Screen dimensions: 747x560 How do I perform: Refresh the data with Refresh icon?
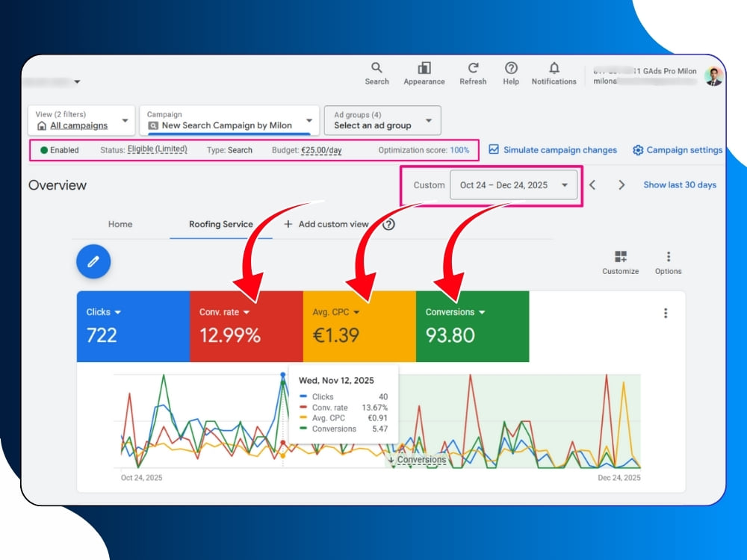point(473,68)
